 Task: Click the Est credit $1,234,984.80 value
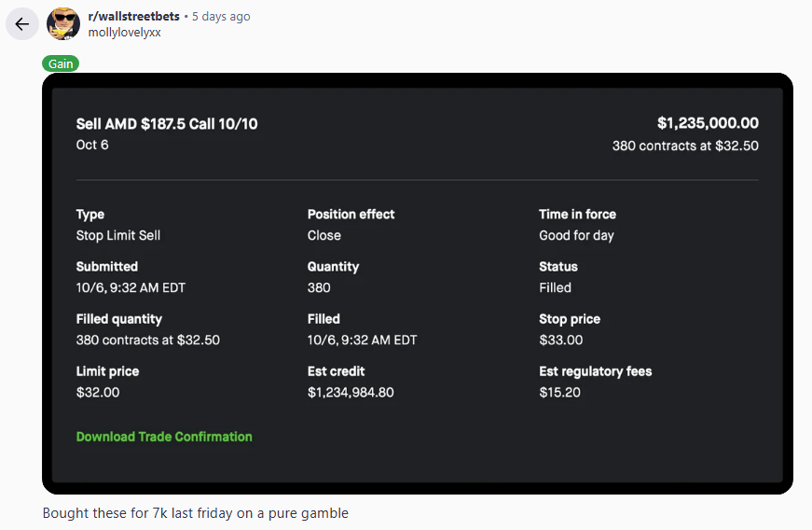(351, 392)
